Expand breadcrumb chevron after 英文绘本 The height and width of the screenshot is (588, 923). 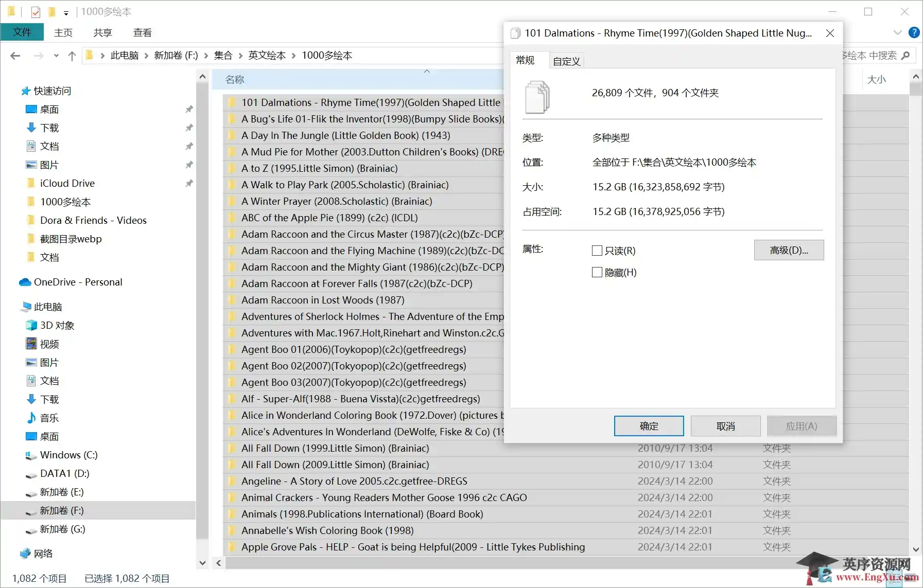point(294,56)
